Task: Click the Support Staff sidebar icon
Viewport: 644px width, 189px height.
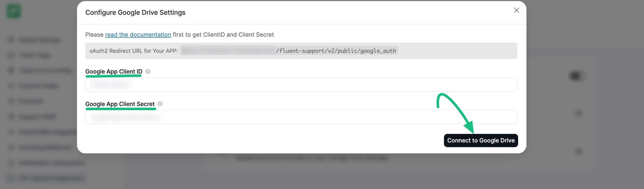Action: [10, 116]
